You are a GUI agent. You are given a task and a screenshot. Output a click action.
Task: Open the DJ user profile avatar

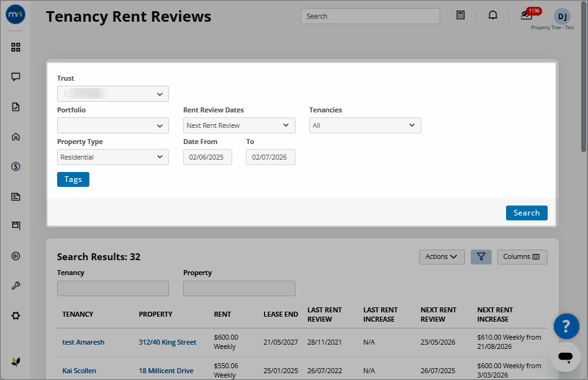pyautogui.click(x=562, y=17)
